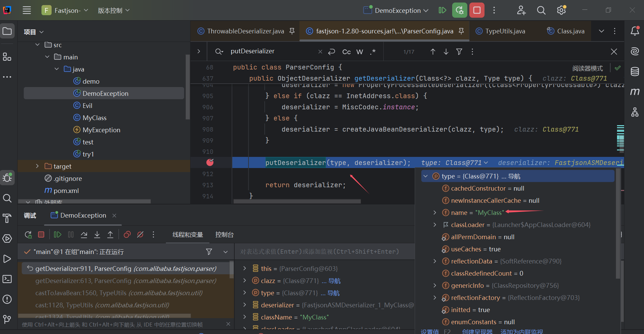Viewport: 644px width, 334px height.
Task: Open the Run tool window icon
Action: [7, 259]
